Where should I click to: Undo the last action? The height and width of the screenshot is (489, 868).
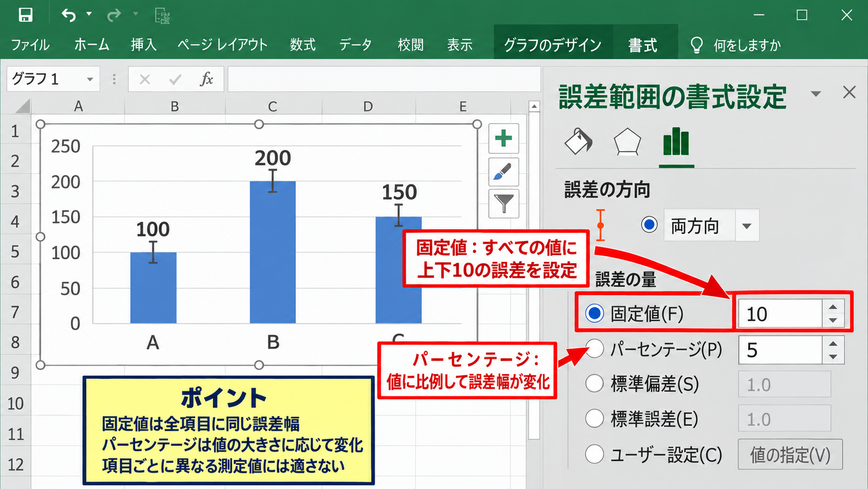pyautogui.click(x=69, y=15)
